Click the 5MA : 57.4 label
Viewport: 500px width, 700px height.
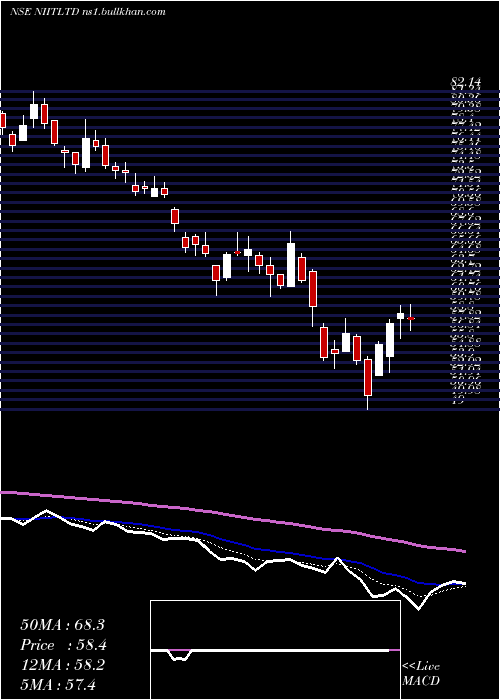[58, 684]
